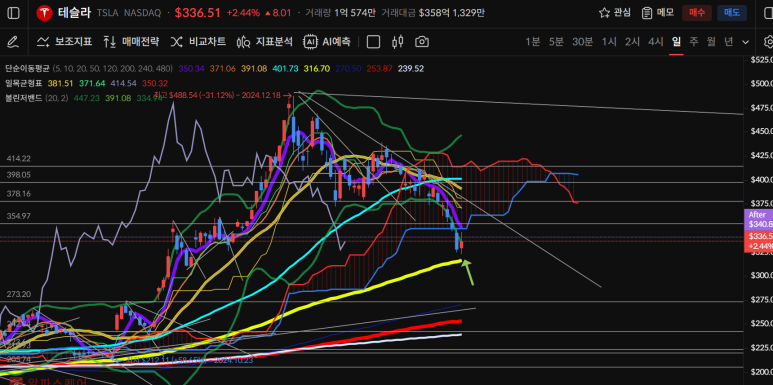
Task: Click the 매수 buy button
Action: (697, 13)
